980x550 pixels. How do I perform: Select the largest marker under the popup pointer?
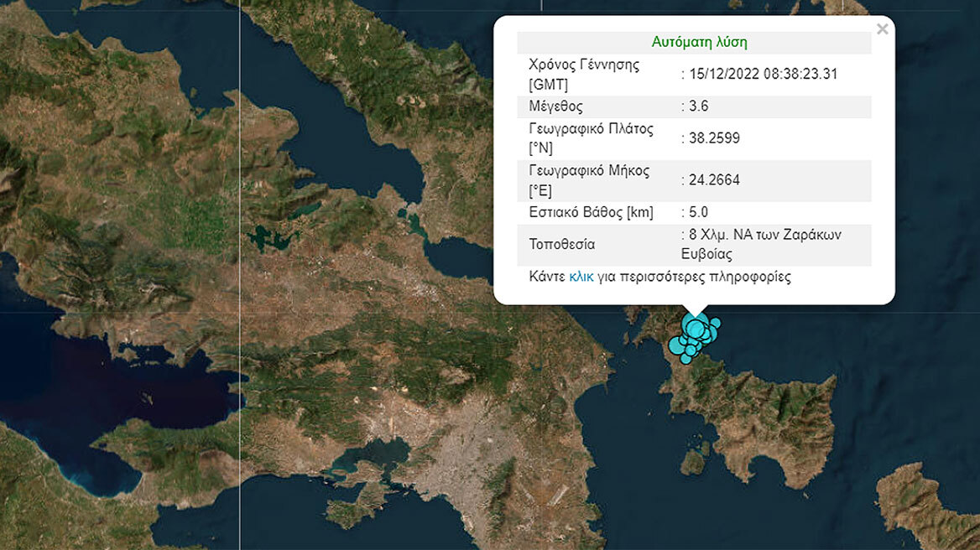(695, 328)
